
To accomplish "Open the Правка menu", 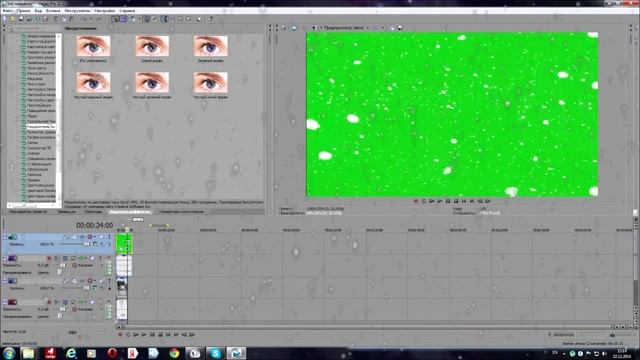I will (x=23, y=11).
